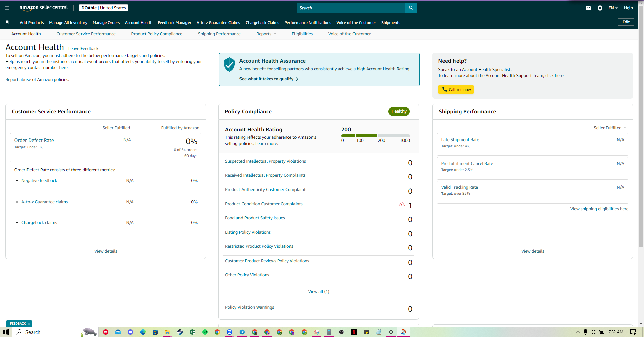Open Suspected Intellectual Property Violations

[265, 161]
